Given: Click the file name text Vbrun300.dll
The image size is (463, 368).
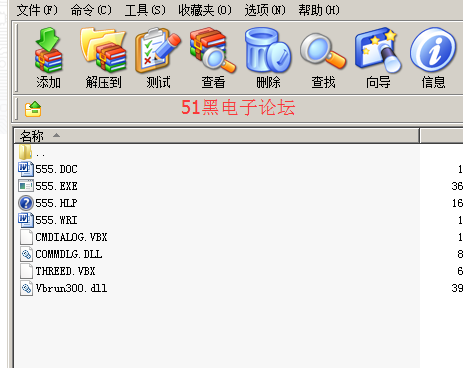Looking at the screenshot, I should [x=71, y=288].
